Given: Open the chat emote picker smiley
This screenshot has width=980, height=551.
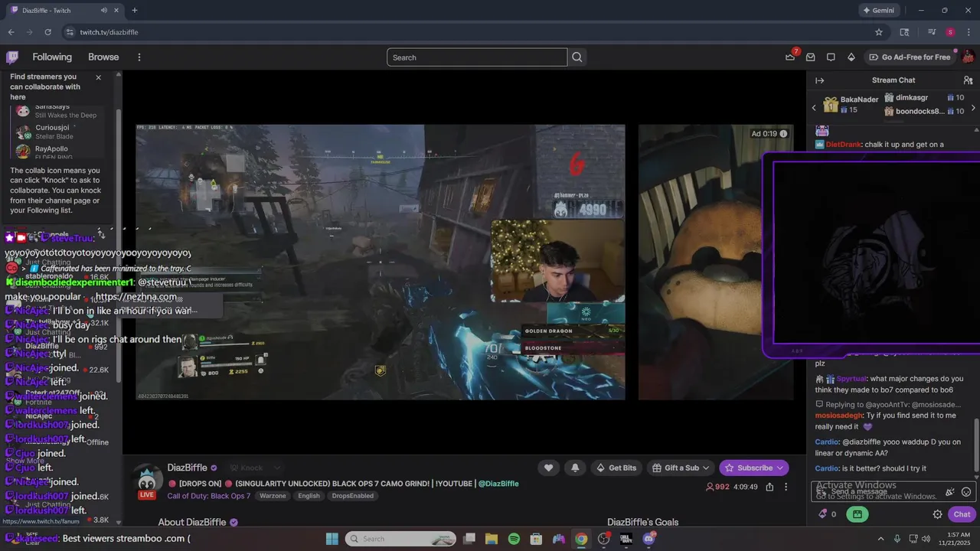Looking at the screenshot, I should pos(966,492).
